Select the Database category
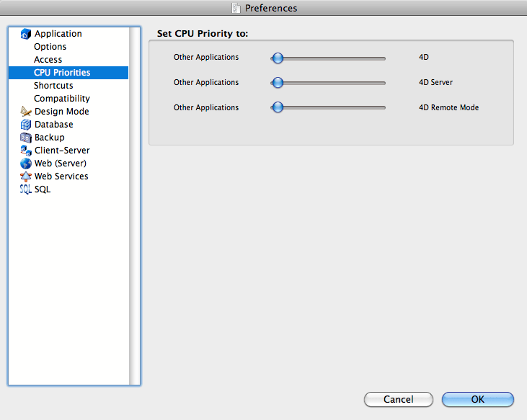This screenshot has width=527, height=420. pos(54,125)
